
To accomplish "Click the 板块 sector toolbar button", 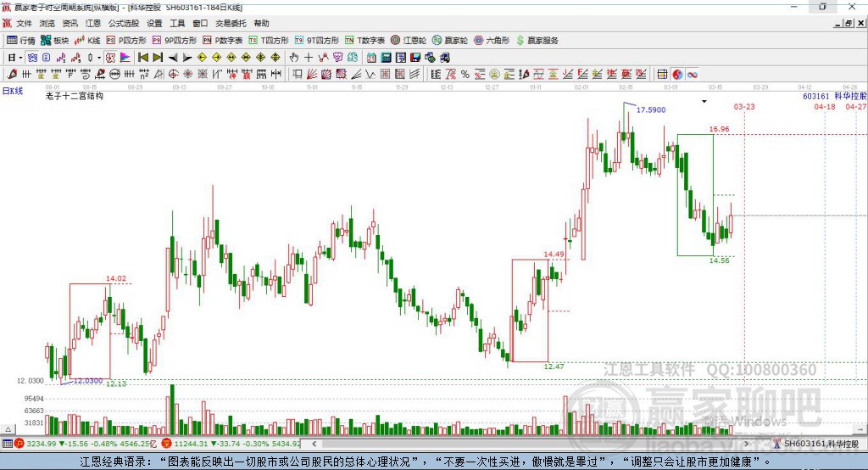I will coord(55,41).
